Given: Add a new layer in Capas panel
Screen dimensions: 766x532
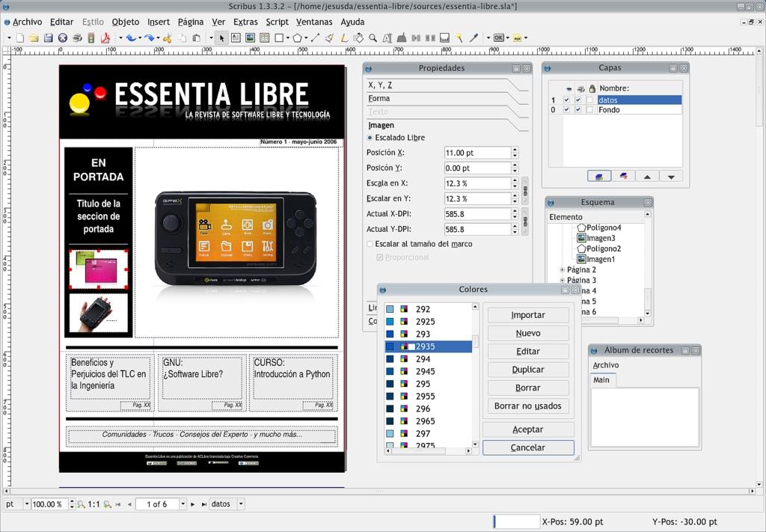Looking at the screenshot, I should [599, 177].
